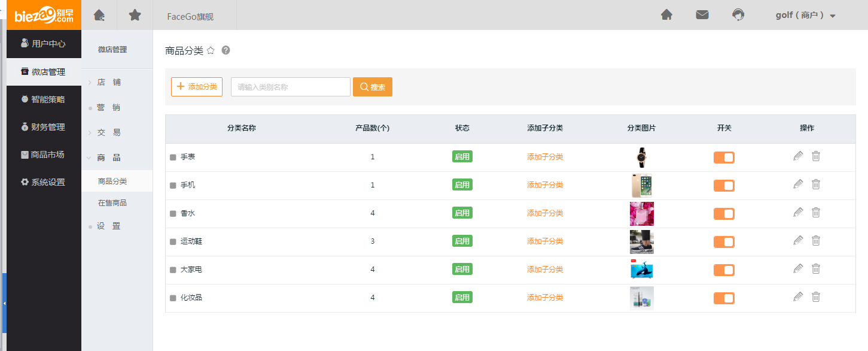Click 添加子分类 link for 运动鞋
Viewport: 868px width, 351px height.
pyautogui.click(x=544, y=241)
